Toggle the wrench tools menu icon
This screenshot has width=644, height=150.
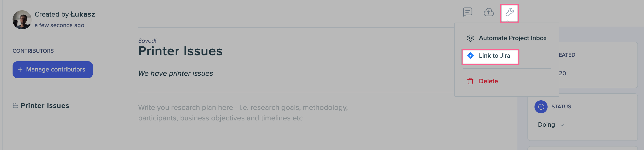coord(509,13)
